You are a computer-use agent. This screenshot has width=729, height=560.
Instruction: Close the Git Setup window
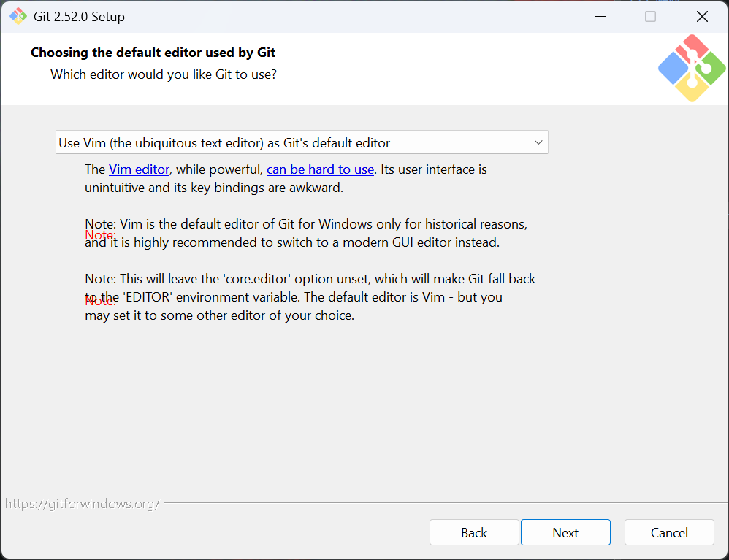click(702, 16)
